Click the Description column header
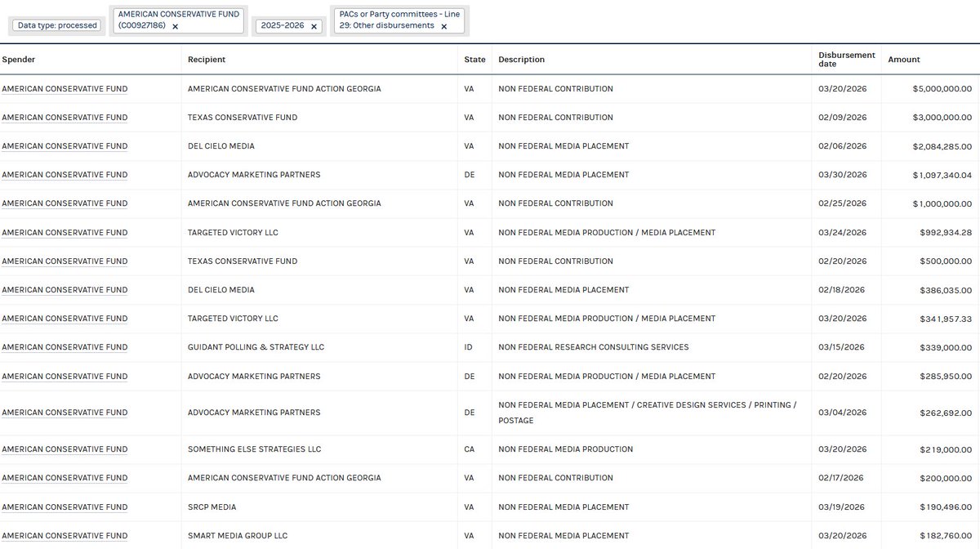Viewport: 980px width, 549px height. (x=521, y=60)
